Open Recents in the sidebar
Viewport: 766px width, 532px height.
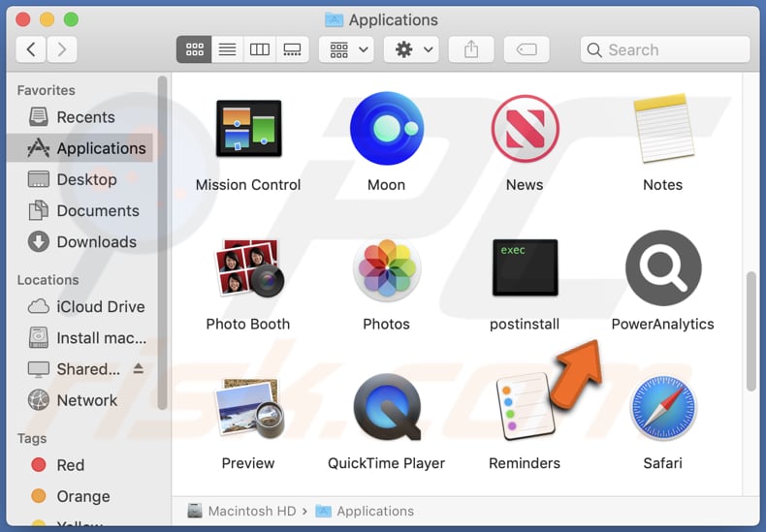(x=80, y=117)
